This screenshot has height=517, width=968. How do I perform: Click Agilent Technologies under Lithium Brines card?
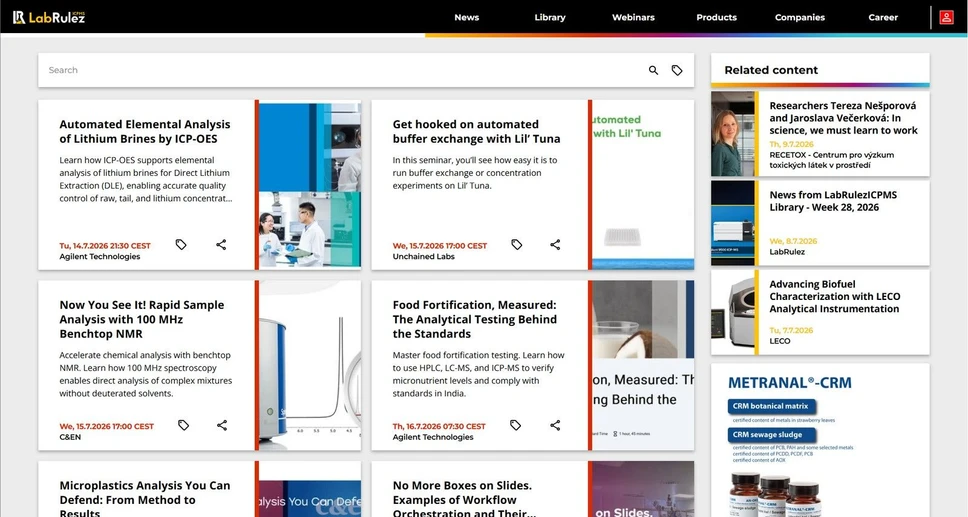[99, 256]
